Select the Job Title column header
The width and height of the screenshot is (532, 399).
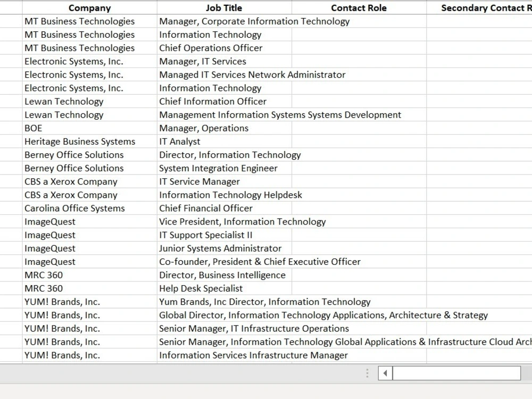(x=224, y=8)
